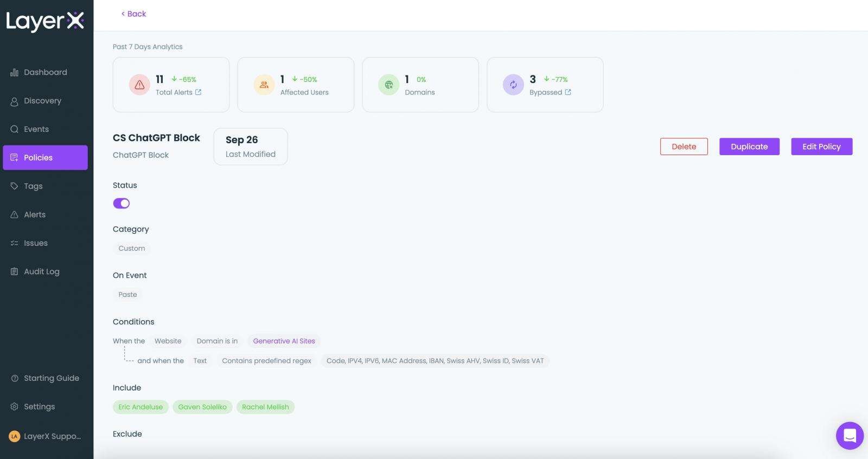This screenshot has width=868, height=459.
Task: Click the Website condition chip
Action: (x=168, y=341)
